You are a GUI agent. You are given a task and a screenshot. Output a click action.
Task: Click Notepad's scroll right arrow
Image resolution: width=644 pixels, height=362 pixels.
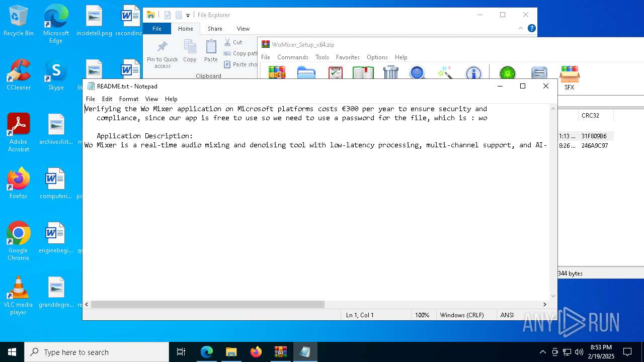[544, 304]
